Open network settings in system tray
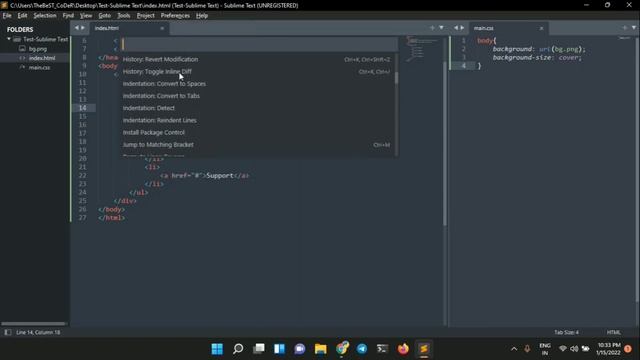 563,349
